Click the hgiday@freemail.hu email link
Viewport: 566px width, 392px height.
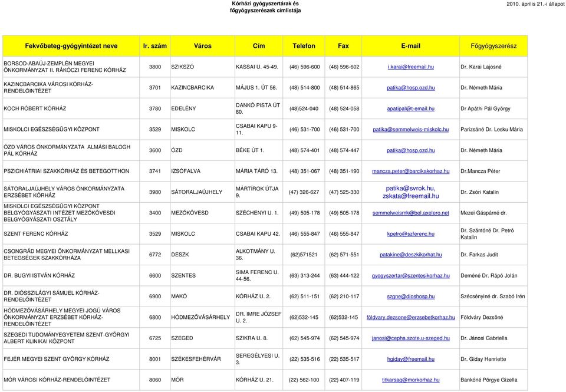click(x=411, y=359)
